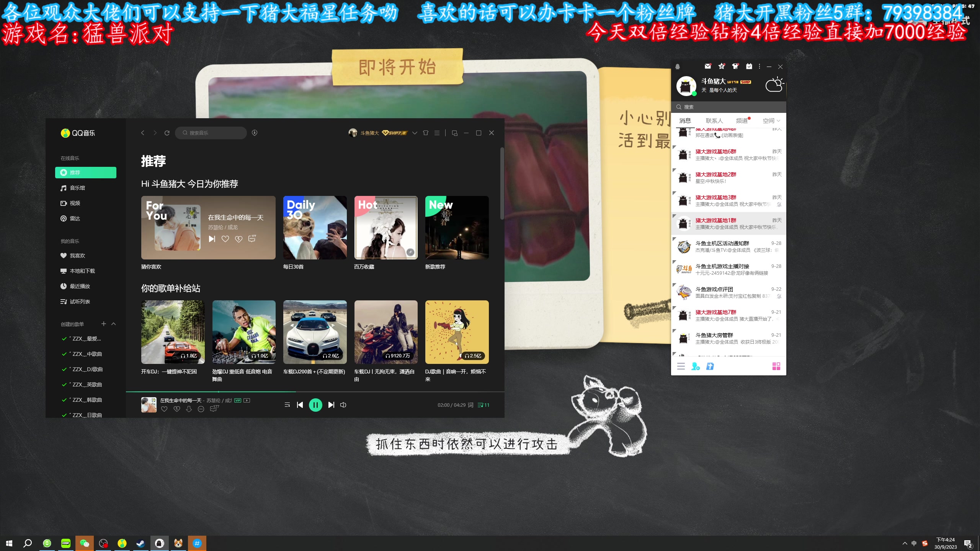
Task: Open the Hot 百万收藏 playlist card
Action: coord(386,228)
